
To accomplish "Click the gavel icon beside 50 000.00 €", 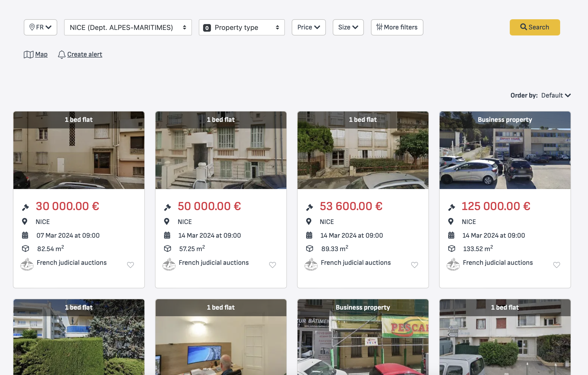I will pos(167,207).
